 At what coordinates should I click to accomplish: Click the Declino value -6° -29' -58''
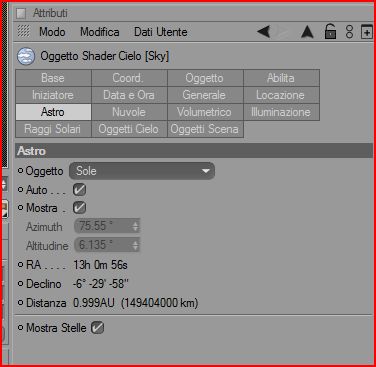point(100,284)
